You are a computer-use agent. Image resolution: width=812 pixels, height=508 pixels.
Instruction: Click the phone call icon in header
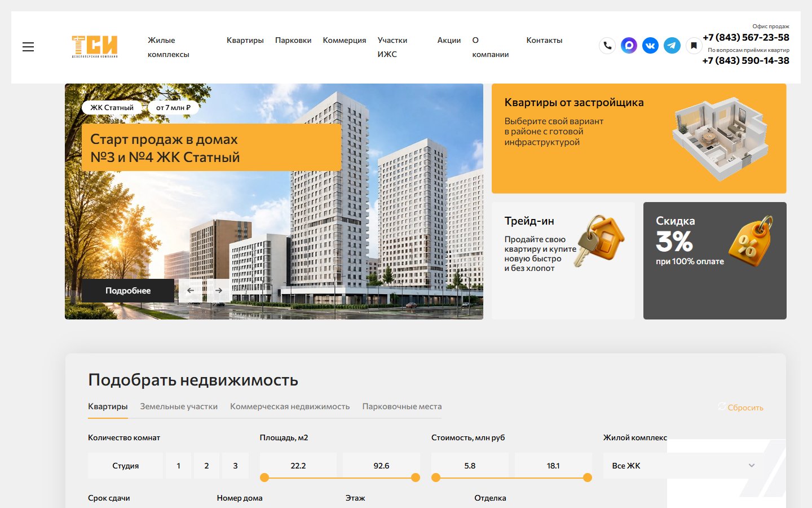click(x=607, y=46)
